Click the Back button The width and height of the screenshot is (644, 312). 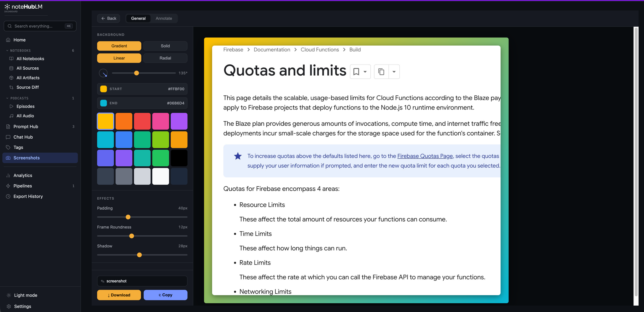point(108,18)
